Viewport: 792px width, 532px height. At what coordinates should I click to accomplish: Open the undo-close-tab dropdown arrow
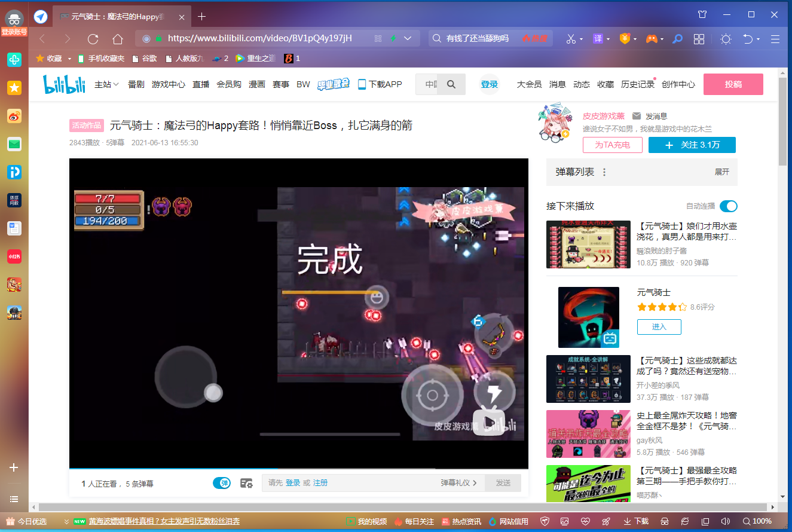click(x=758, y=39)
